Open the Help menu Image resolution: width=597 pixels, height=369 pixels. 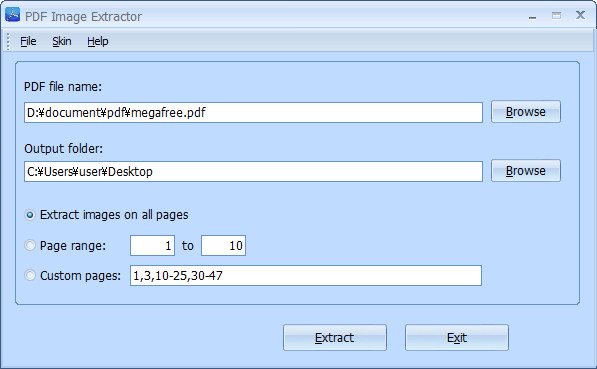point(98,41)
